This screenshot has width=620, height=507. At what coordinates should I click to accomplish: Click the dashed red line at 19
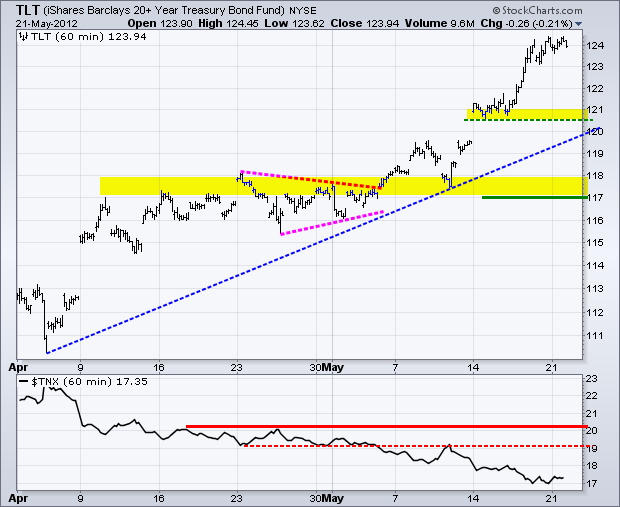point(416,446)
